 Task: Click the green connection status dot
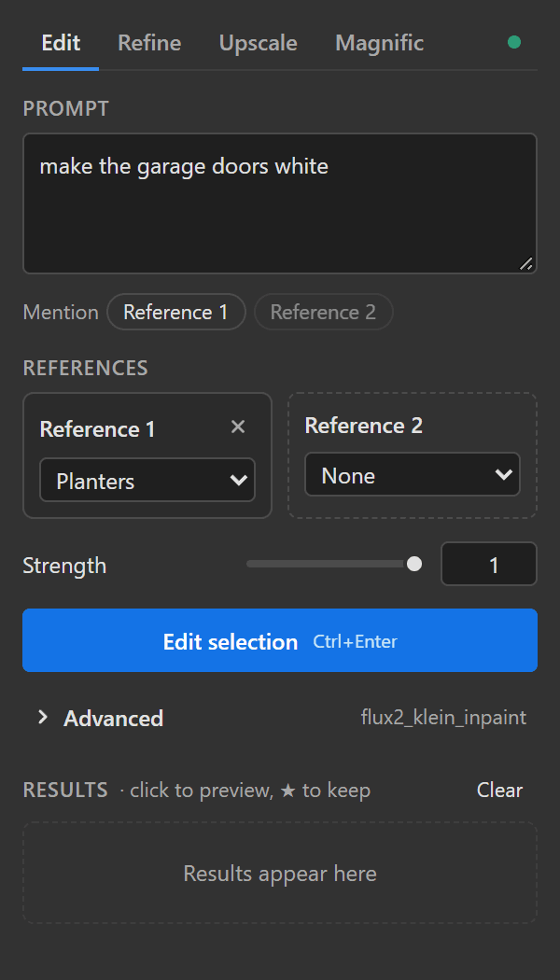pyautogui.click(x=513, y=43)
